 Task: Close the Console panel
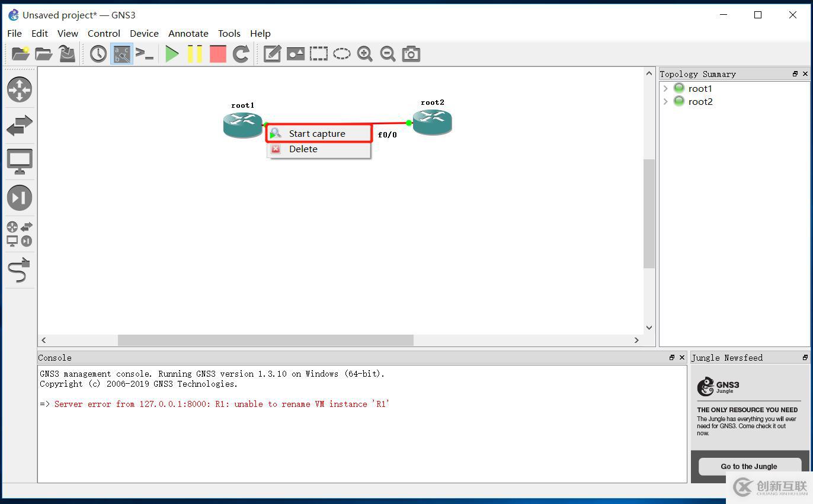[682, 358]
